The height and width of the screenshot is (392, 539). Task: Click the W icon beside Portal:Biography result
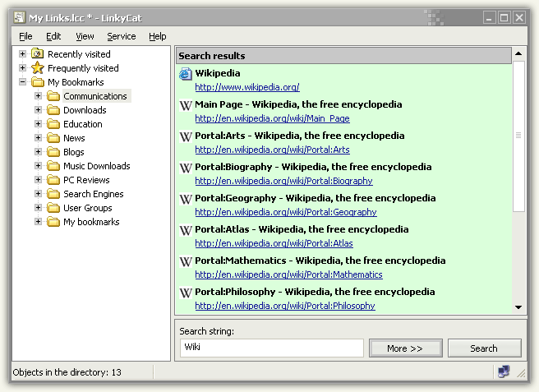(186, 168)
